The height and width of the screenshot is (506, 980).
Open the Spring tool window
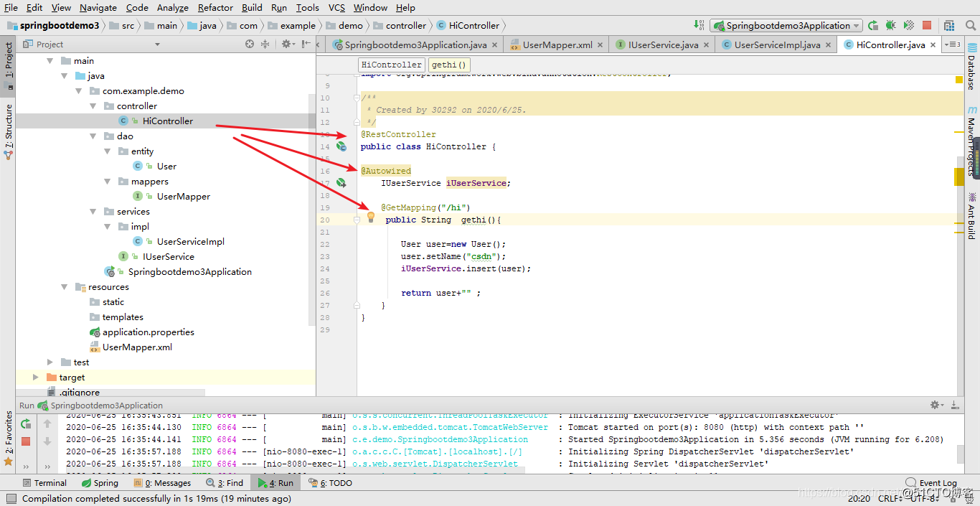(100, 483)
